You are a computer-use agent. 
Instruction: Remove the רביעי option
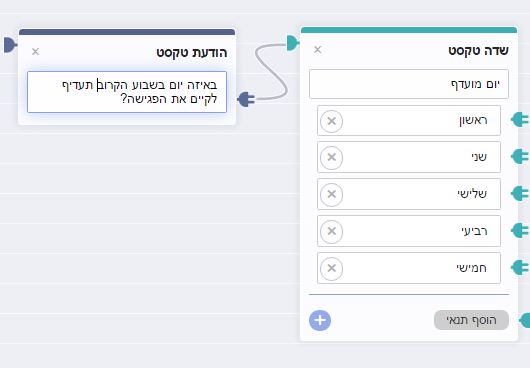(332, 231)
